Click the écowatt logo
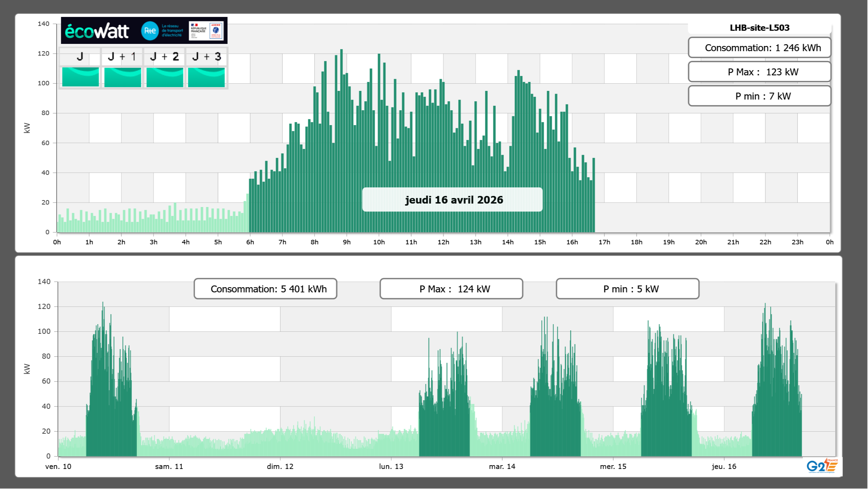This screenshot has height=489, width=868. [x=97, y=31]
